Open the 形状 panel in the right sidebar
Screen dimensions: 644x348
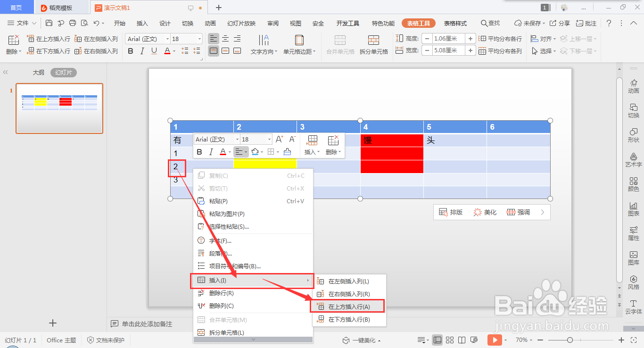634,135
